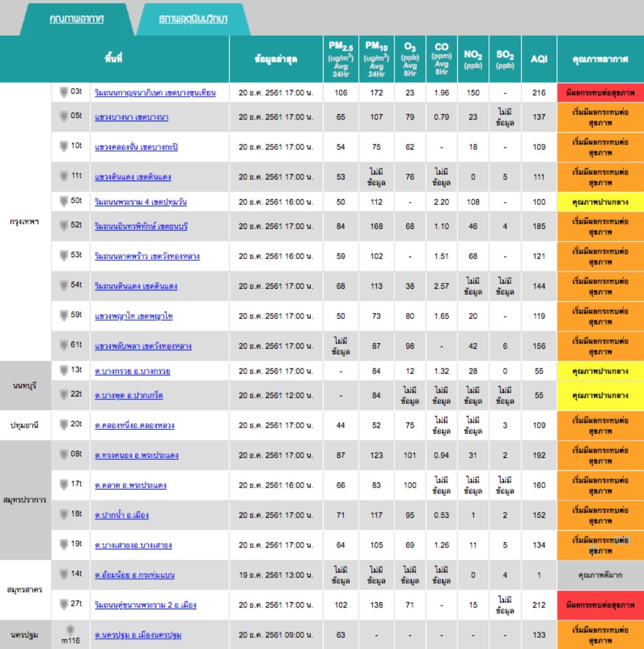Viewport: 644px width, 649px height.
Task: Follow the ต.อ้อมน้อย อ.กระทุ่มแบน link
Action: (134, 575)
